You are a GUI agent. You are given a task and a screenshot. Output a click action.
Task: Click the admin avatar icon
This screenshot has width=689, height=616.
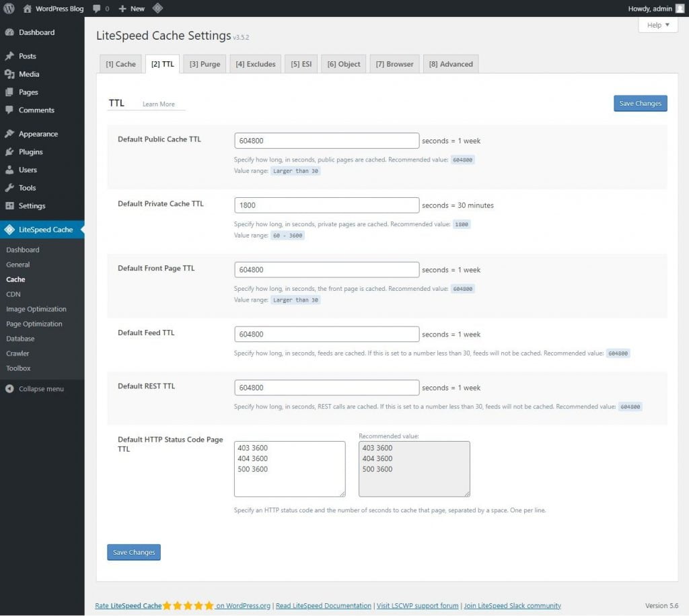(x=680, y=8)
